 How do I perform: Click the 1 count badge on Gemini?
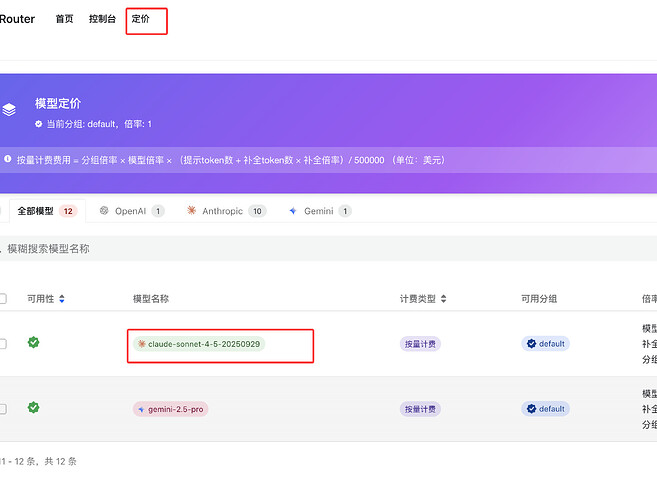click(345, 211)
